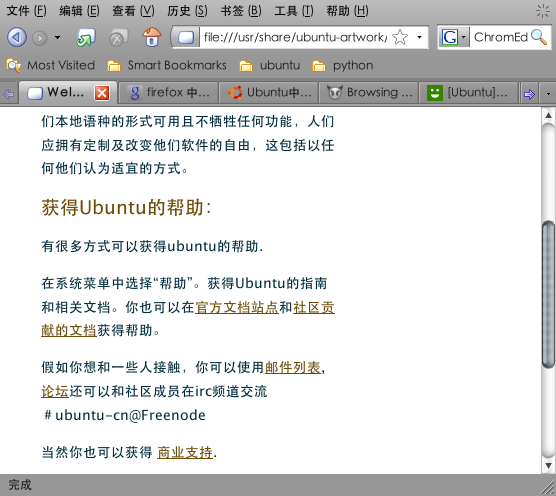Image resolution: width=556 pixels, height=496 pixels.
Task: Click the 完成 status bar text
Action: [x=20, y=485]
